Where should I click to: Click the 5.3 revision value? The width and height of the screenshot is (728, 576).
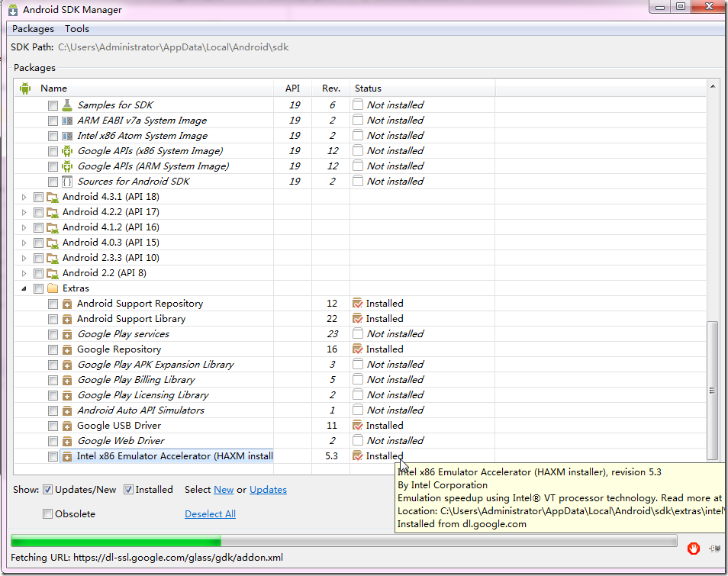[x=331, y=455]
